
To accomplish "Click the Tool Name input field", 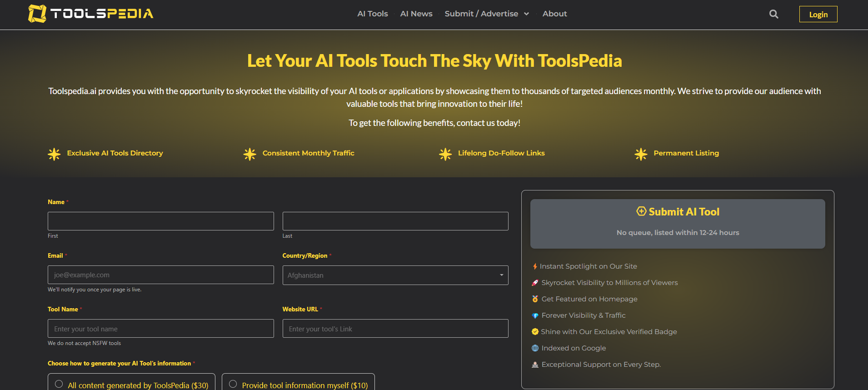I will 161,329.
